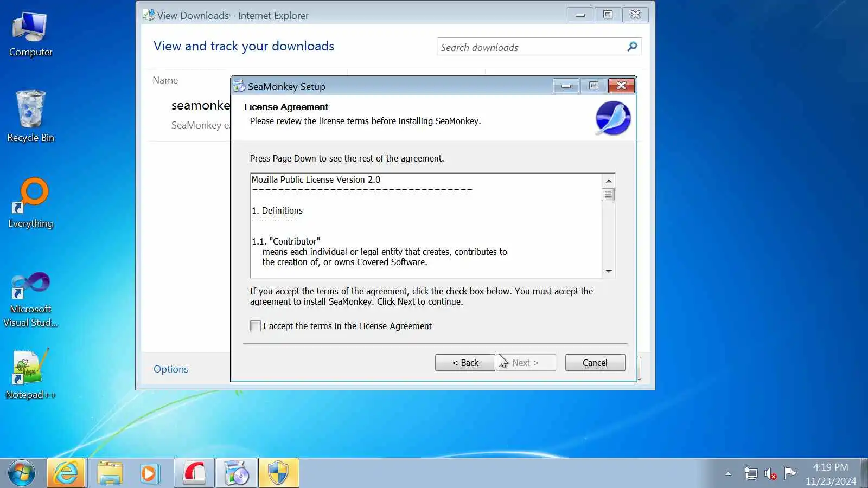Click the SeaMonkey logo in the setup header
868x488 pixels.
click(x=612, y=118)
